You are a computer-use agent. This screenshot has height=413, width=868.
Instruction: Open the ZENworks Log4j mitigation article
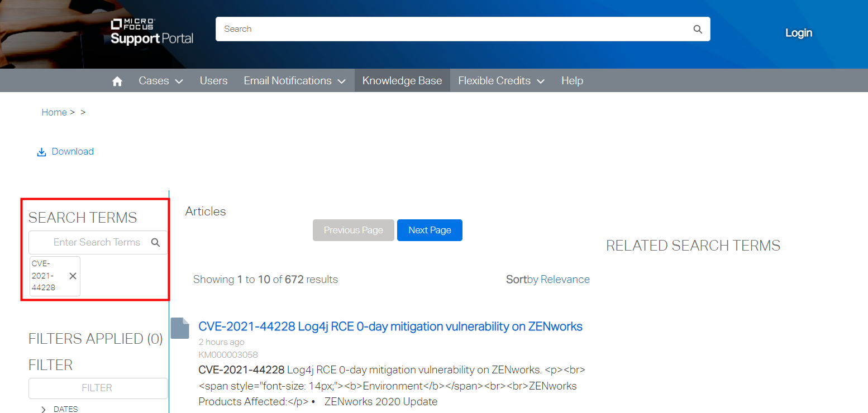point(390,326)
